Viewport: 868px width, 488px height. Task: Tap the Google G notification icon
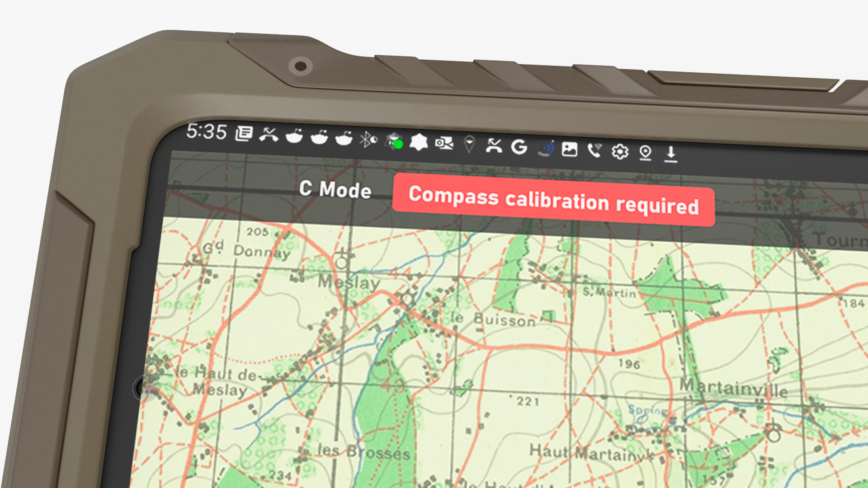pos(519,147)
